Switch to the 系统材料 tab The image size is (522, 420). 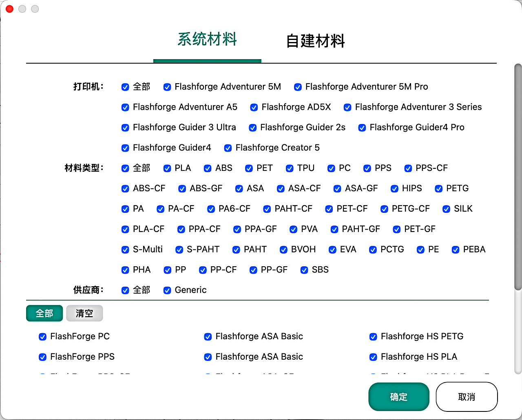click(207, 40)
